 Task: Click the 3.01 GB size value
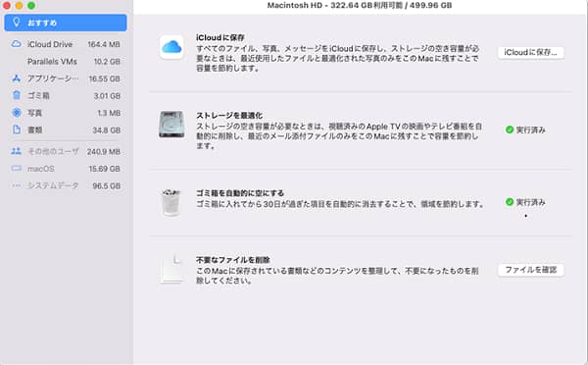pyautogui.click(x=107, y=96)
